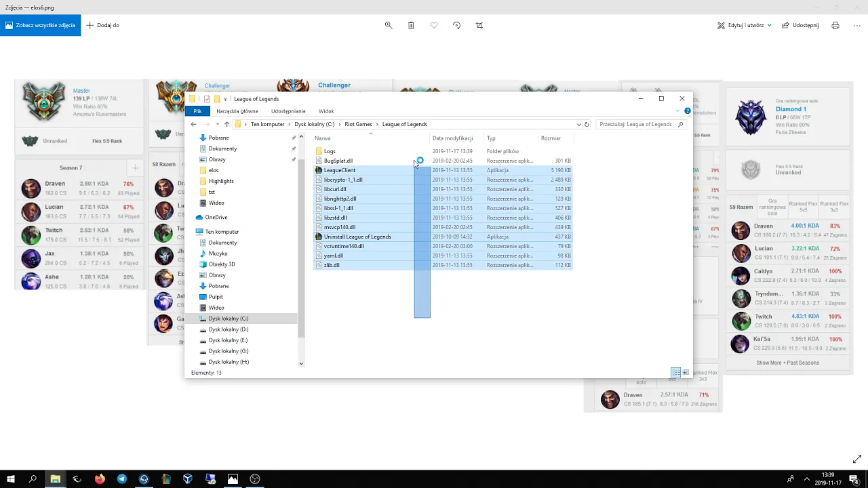Select 'Highlights' folder in navigation pane
This screenshot has width=868, height=488.
point(221,181)
